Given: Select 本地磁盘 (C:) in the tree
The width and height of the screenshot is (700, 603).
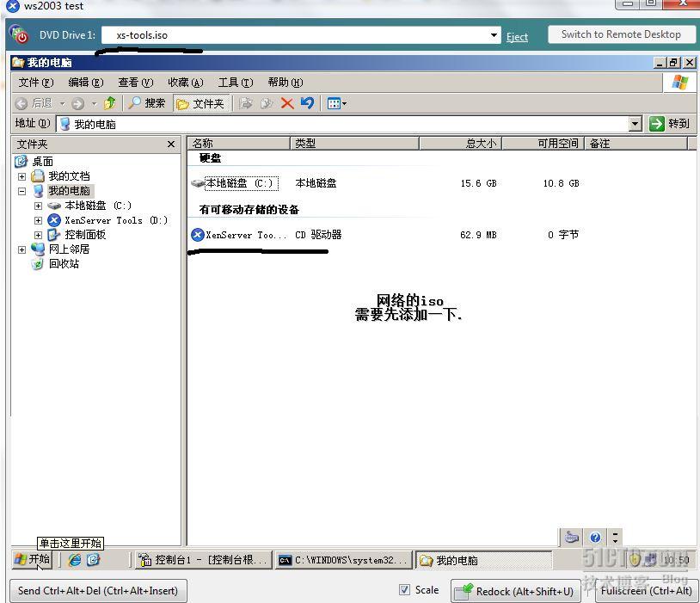Looking at the screenshot, I should (x=98, y=206).
